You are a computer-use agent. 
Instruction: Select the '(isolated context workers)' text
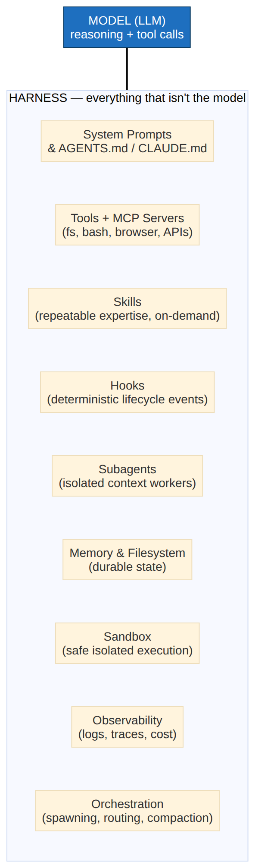(127, 483)
